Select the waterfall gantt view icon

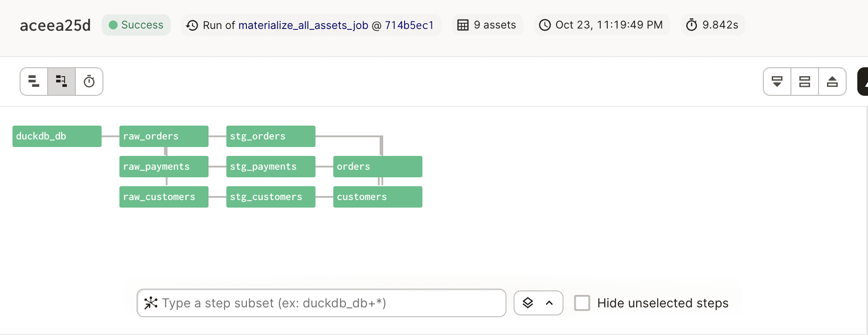point(61,82)
